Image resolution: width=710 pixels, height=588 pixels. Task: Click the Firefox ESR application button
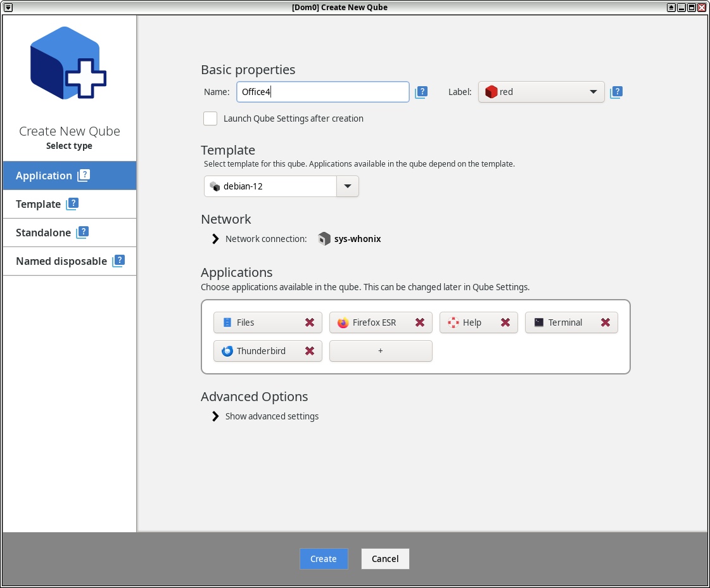pyautogui.click(x=381, y=323)
